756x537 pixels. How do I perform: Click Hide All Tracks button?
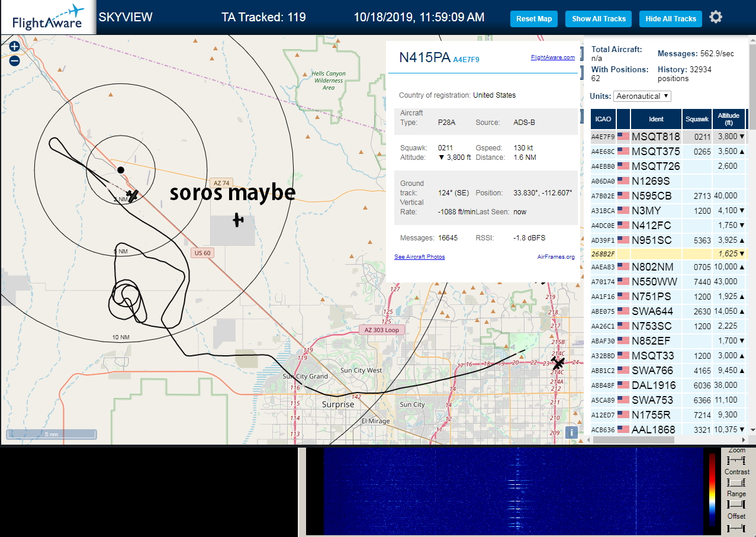tap(671, 19)
